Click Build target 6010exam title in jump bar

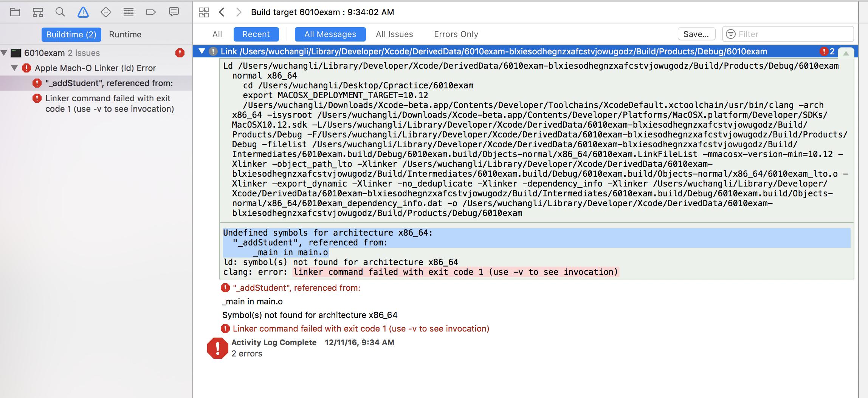point(322,12)
